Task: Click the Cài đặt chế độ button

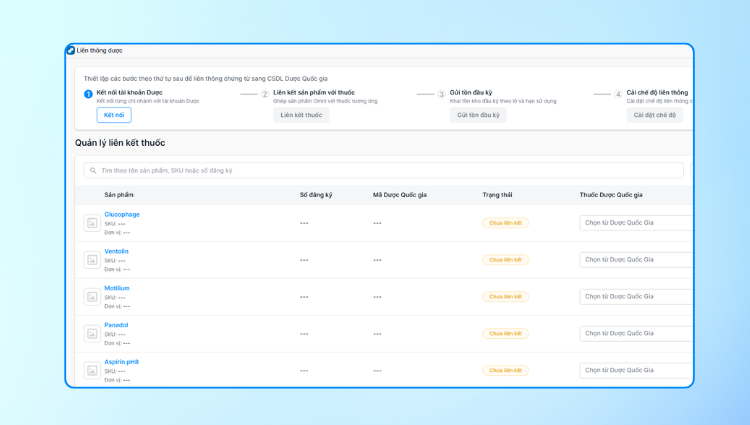Action: (655, 115)
